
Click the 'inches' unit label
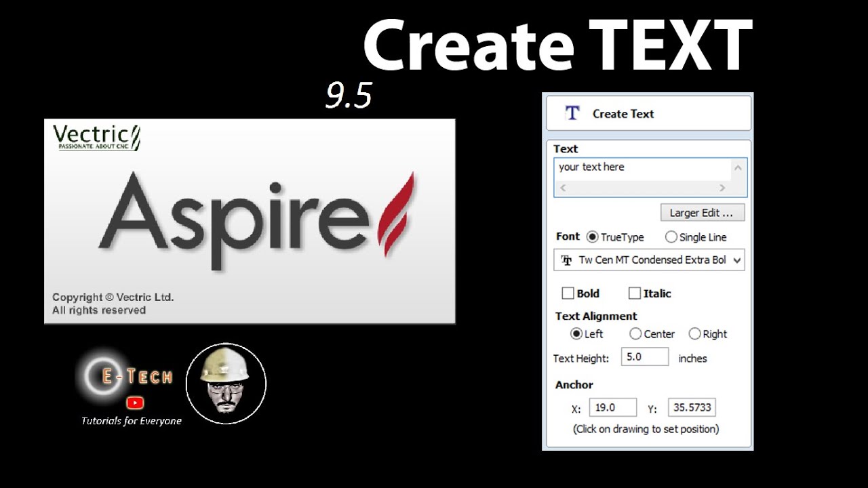coord(693,359)
